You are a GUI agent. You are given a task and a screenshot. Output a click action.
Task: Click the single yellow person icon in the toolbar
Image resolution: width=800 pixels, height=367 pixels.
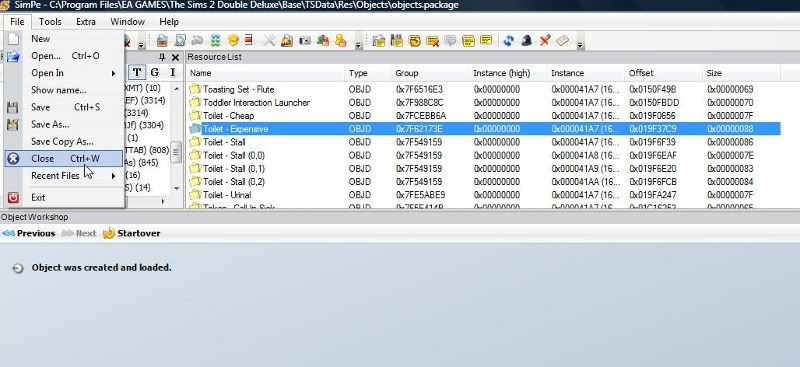[341, 40]
